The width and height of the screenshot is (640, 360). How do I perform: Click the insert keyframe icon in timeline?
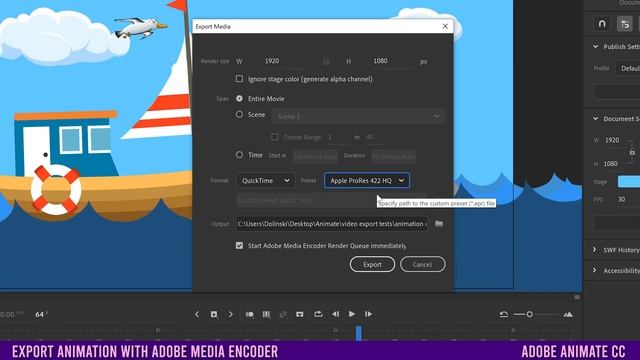[214, 314]
